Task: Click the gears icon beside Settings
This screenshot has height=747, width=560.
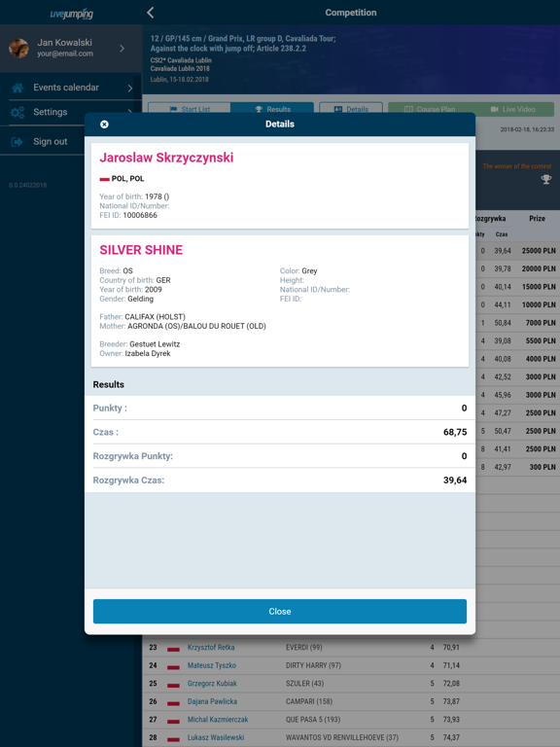Action: point(17,113)
